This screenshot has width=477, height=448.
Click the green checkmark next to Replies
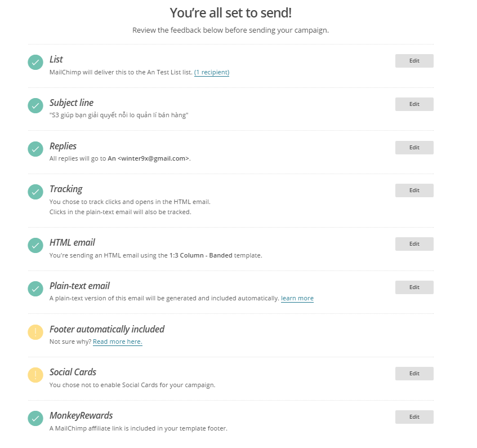click(x=35, y=149)
